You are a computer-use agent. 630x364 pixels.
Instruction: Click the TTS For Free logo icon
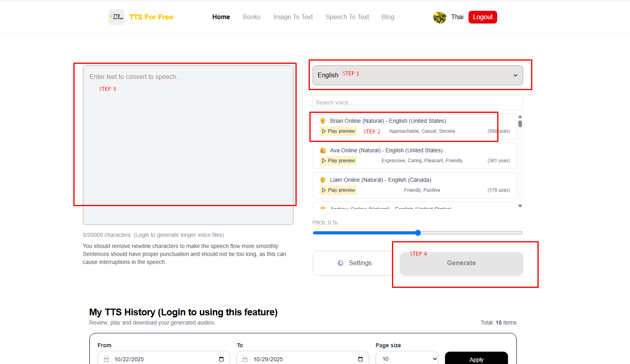116,17
